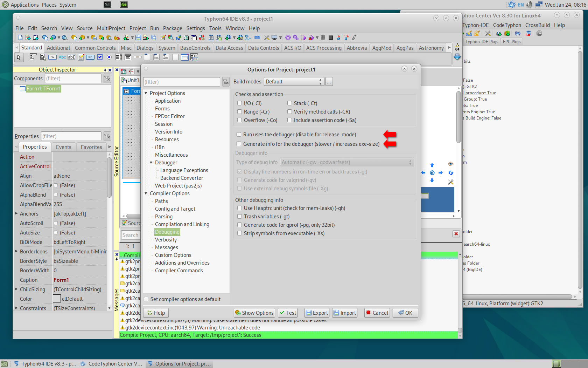Collapse the Project Options tree node
The image size is (588, 368).
pyautogui.click(x=146, y=93)
